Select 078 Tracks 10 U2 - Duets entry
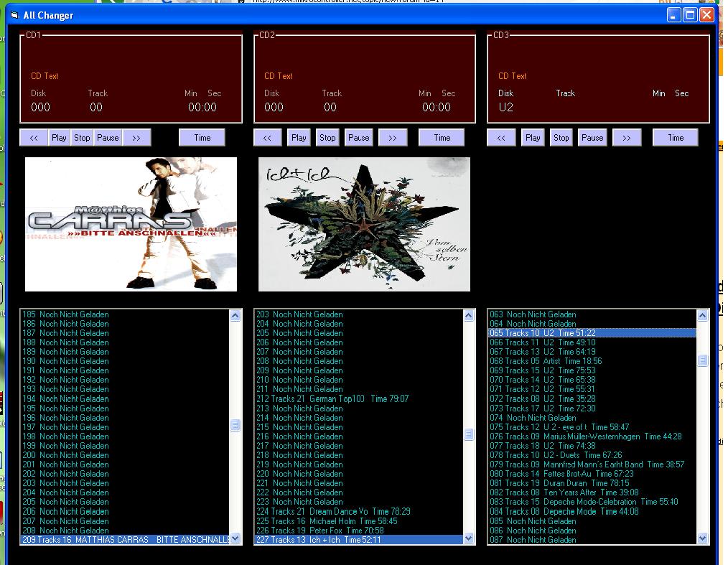Screen dimensions: 728x565 pyautogui.click(x=592, y=455)
